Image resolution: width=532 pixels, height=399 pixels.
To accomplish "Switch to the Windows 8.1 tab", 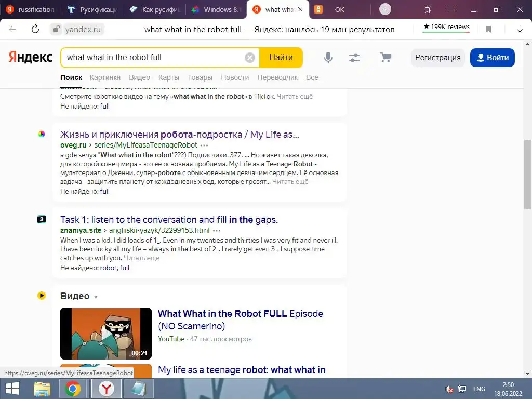I will pos(217,9).
